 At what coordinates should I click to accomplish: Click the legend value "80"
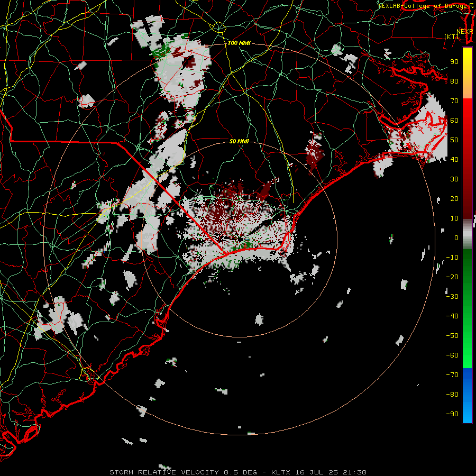(x=454, y=81)
